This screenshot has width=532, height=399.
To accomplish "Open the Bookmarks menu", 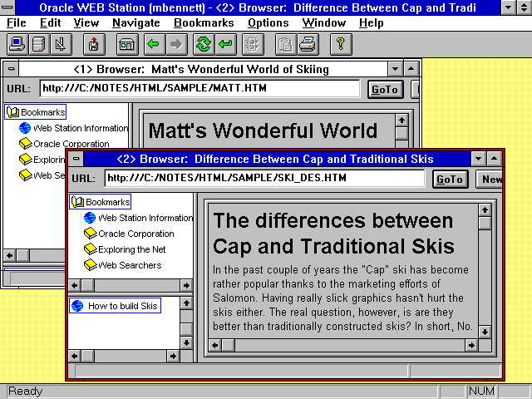I will pyautogui.click(x=204, y=22).
